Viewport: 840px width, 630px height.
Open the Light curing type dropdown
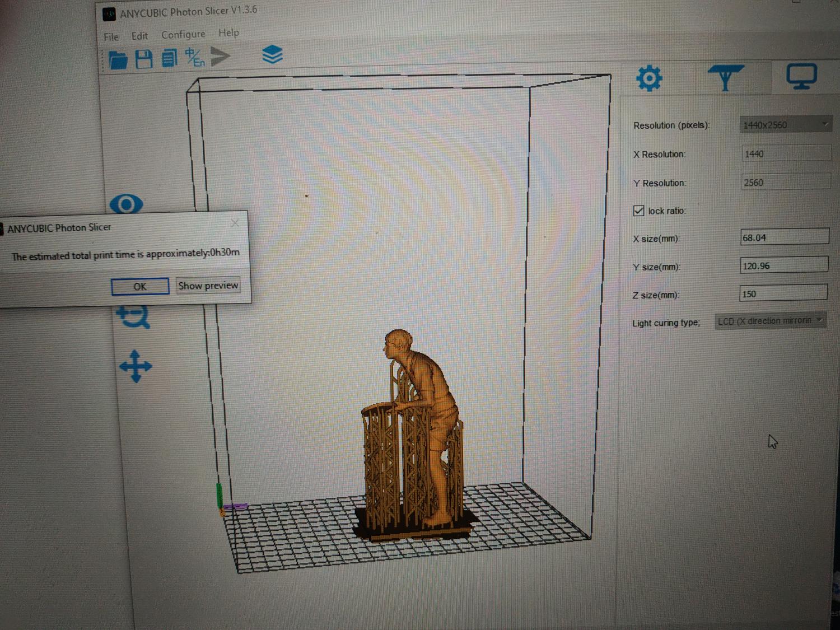(770, 321)
